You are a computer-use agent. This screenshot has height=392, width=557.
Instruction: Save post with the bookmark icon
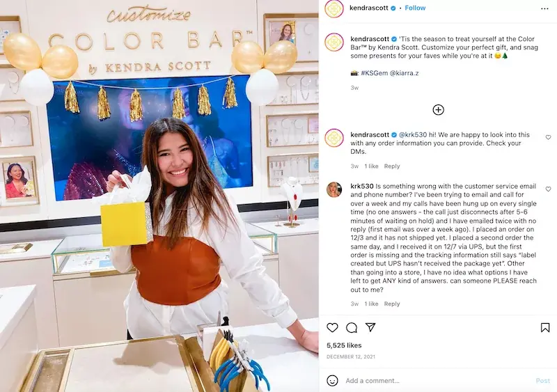(x=545, y=327)
